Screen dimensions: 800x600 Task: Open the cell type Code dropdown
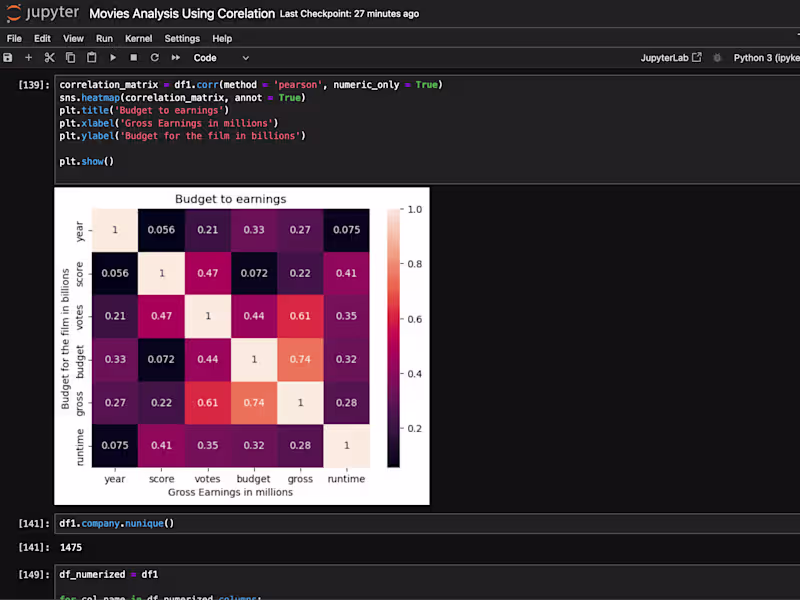[x=220, y=58]
